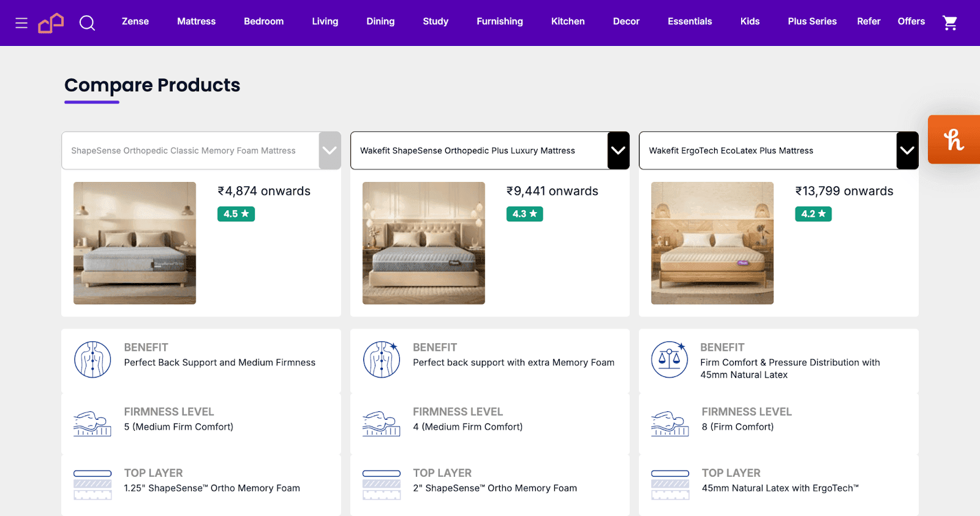Click the ShapeSense Classic benefit spine icon
980x516 pixels.
[92, 360]
